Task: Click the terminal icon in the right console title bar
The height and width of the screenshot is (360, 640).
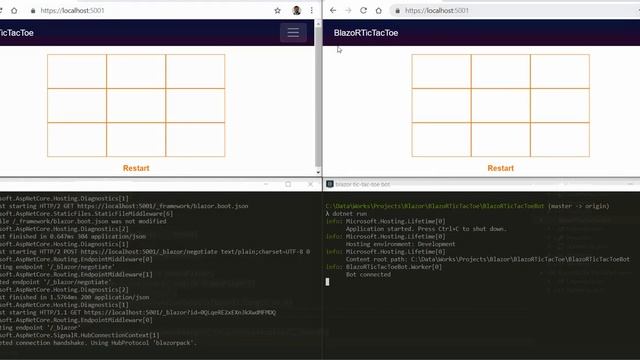Action: click(329, 184)
